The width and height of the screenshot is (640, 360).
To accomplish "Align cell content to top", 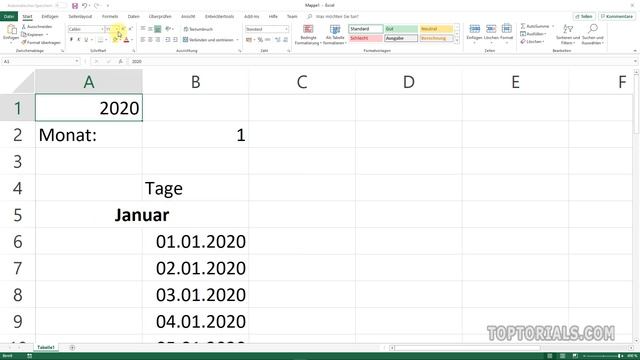I will pos(143,29).
